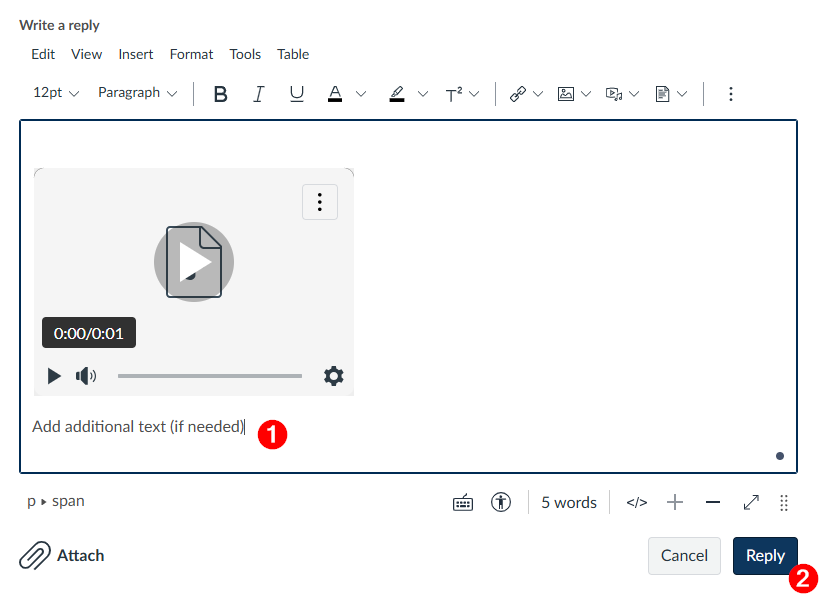Open the Insert menu

(x=135, y=54)
